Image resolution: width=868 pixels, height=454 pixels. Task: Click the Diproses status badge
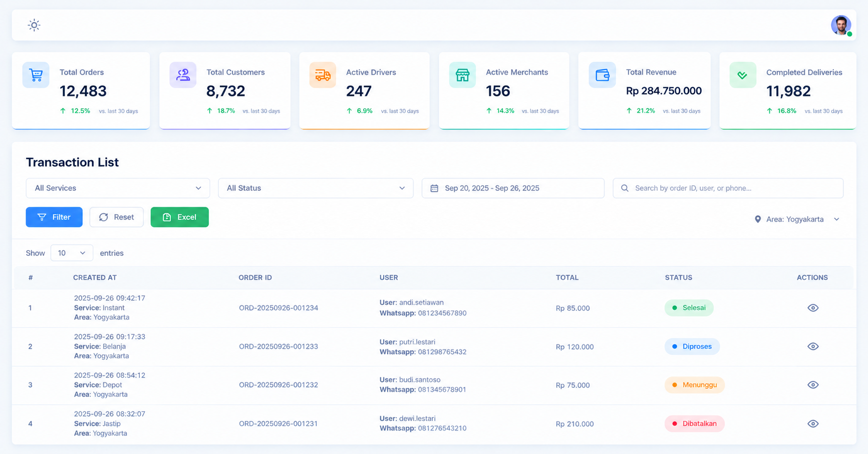692,346
